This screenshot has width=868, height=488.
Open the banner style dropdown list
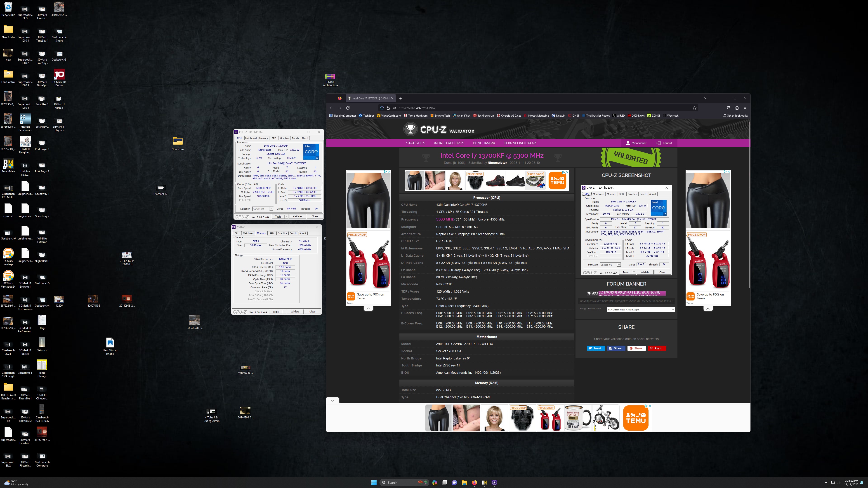click(641, 310)
